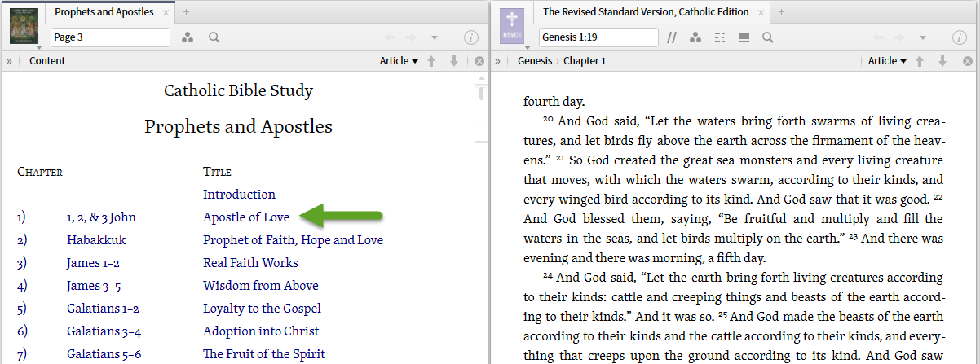The height and width of the screenshot is (364, 980).
Task: Click Genesis breadcrumb in RSVCE locator bar
Action: tap(535, 61)
